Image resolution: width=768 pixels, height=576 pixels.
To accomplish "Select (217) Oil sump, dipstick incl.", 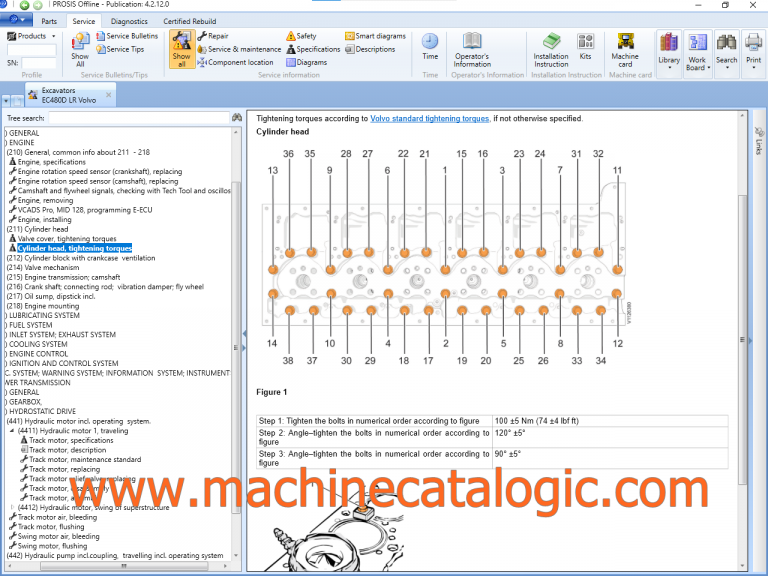I will 50,296.
